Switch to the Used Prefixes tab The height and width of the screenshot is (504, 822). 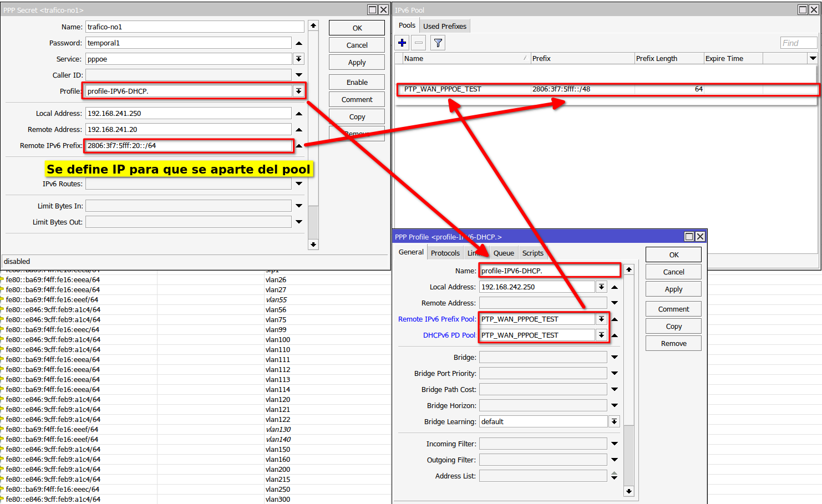[444, 26]
